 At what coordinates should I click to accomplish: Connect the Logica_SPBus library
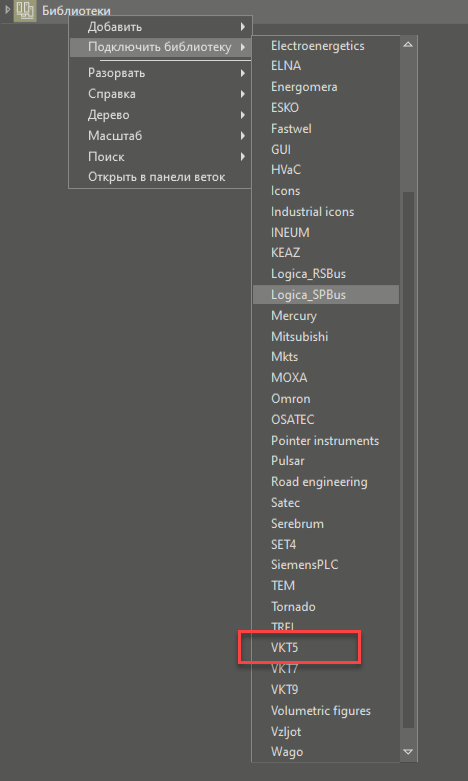coord(326,295)
